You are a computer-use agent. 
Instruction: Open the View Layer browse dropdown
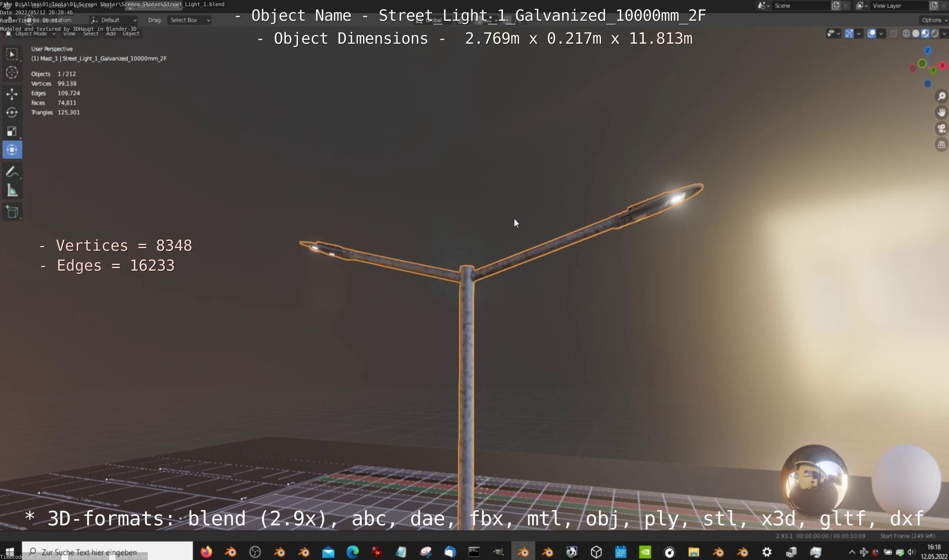(862, 6)
